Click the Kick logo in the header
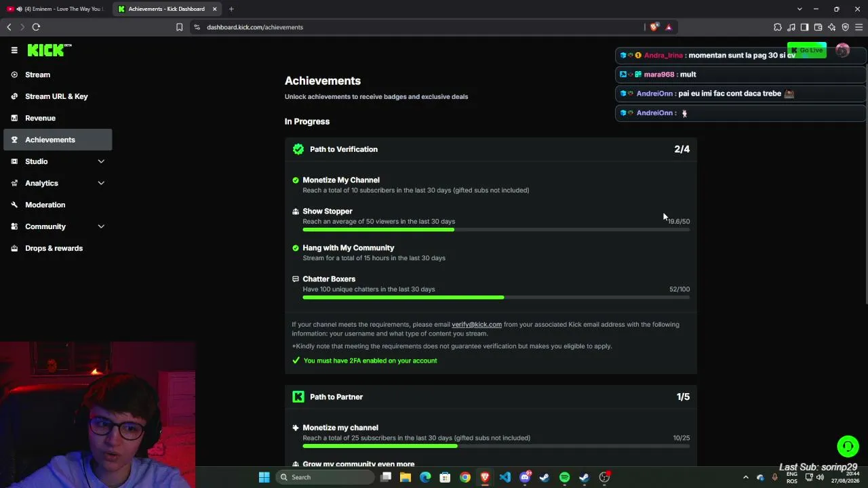The height and width of the screenshot is (488, 868). click(x=50, y=50)
